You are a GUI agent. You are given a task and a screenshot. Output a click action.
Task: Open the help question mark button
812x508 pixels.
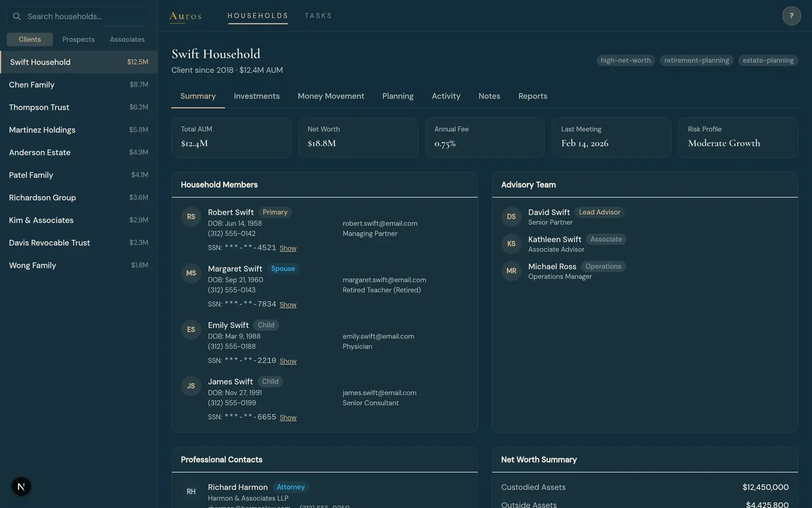pos(791,16)
